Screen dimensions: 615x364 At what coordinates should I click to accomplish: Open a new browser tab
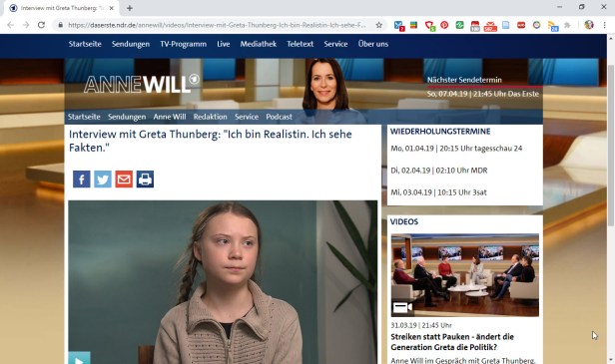click(x=130, y=8)
